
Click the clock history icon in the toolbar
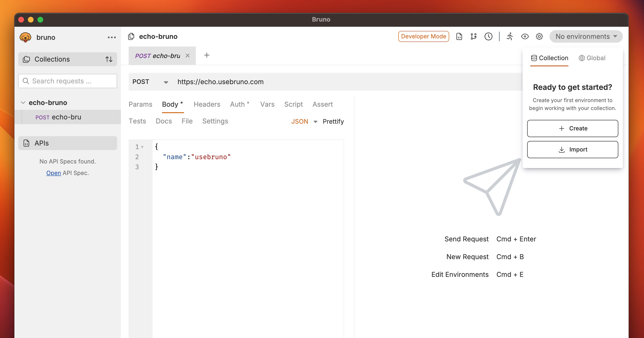(488, 36)
